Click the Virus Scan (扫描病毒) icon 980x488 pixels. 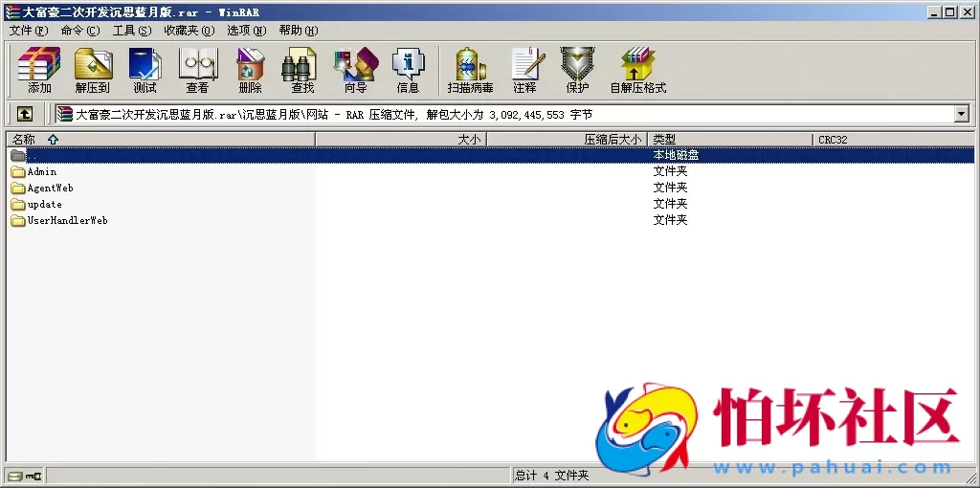(471, 70)
